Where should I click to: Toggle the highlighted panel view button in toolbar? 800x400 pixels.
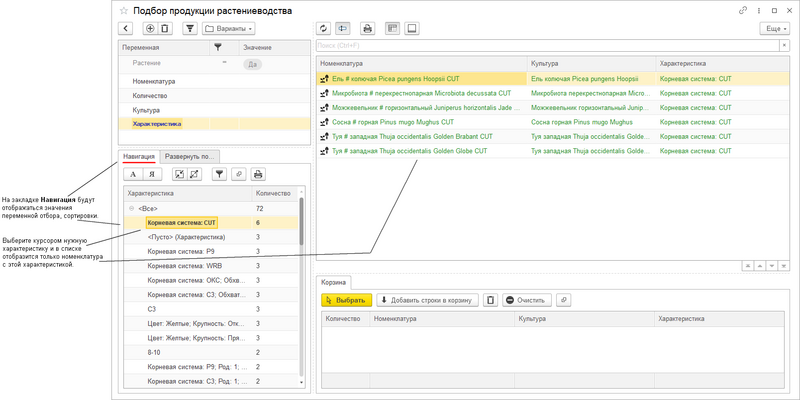point(344,28)
